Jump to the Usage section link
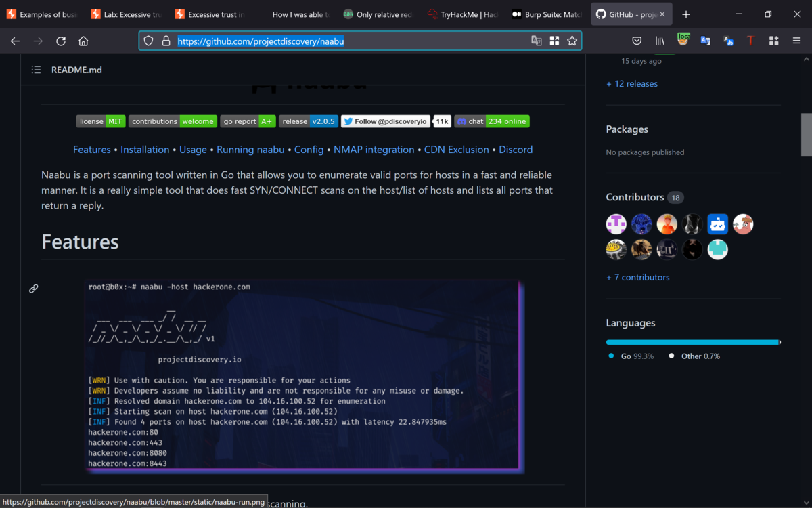The width and height of the screenshot is (812, 508). (x=193, y=150)
